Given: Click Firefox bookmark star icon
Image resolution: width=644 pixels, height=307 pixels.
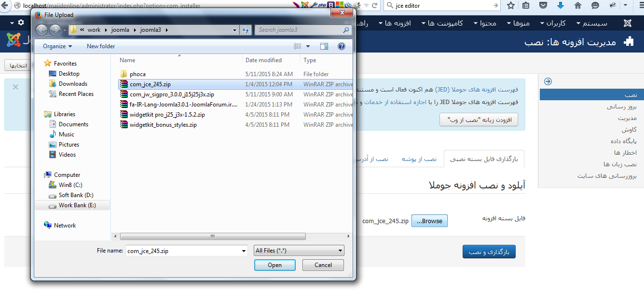Looking at the screenshot, I should (511, 6).
